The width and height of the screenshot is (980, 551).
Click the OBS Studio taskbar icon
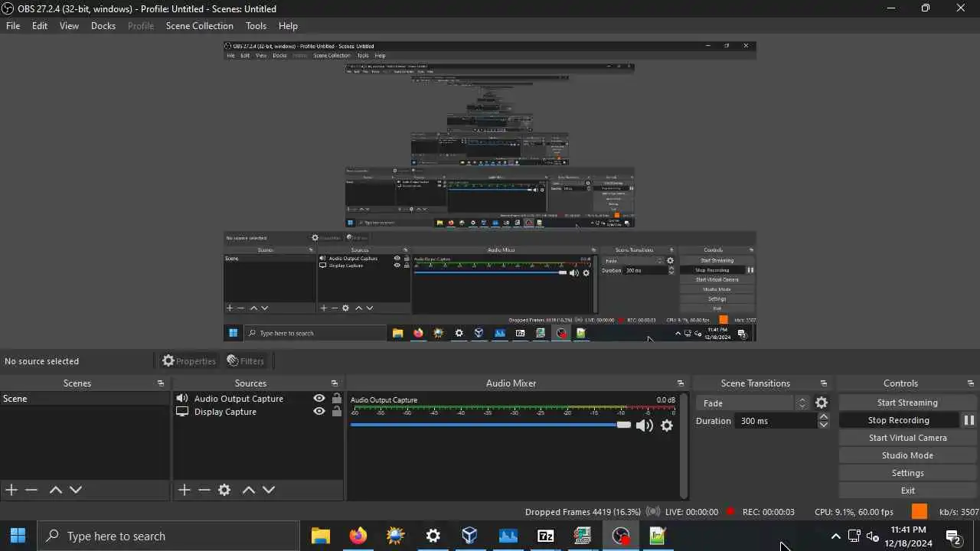(620, 536)
